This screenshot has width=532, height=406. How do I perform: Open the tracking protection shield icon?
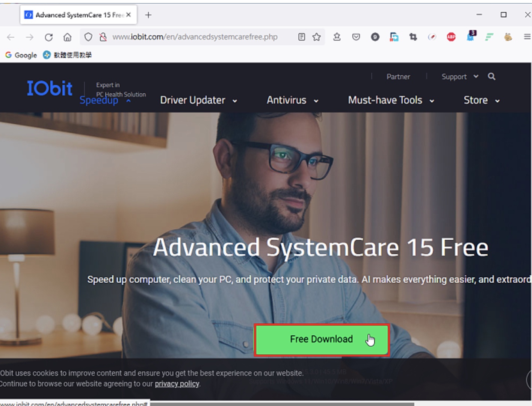click(x=88, y=37)
